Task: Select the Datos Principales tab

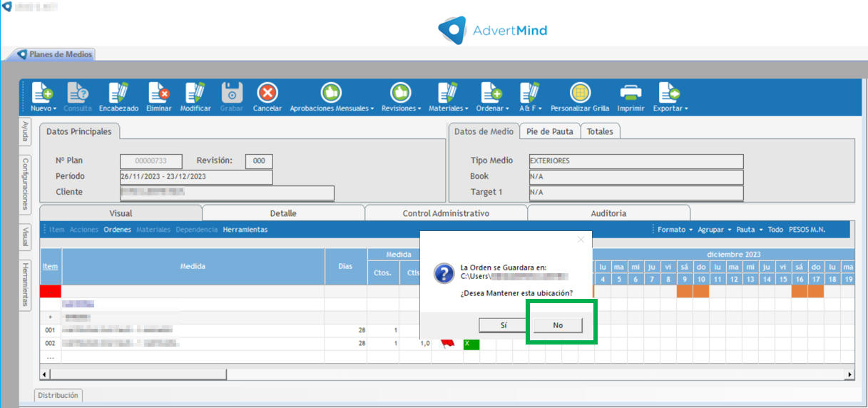Action: (x=79, y=131)
